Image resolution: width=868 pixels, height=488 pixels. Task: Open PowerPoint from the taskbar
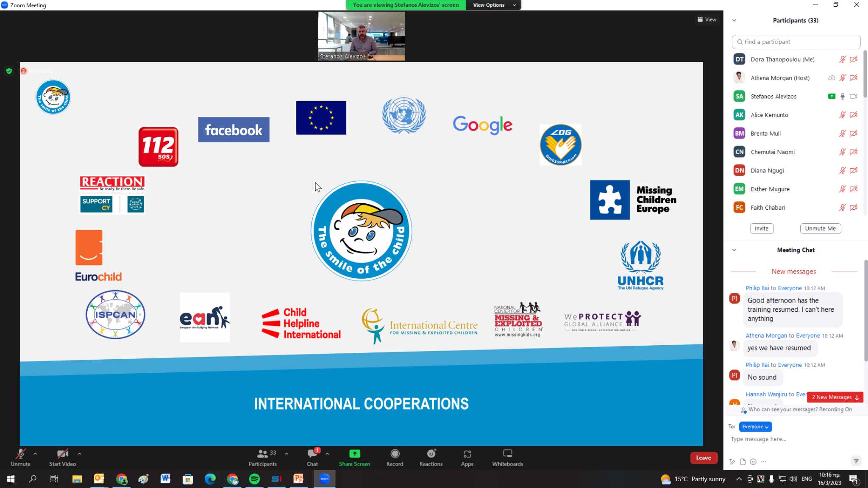click(x=298, y=479)
